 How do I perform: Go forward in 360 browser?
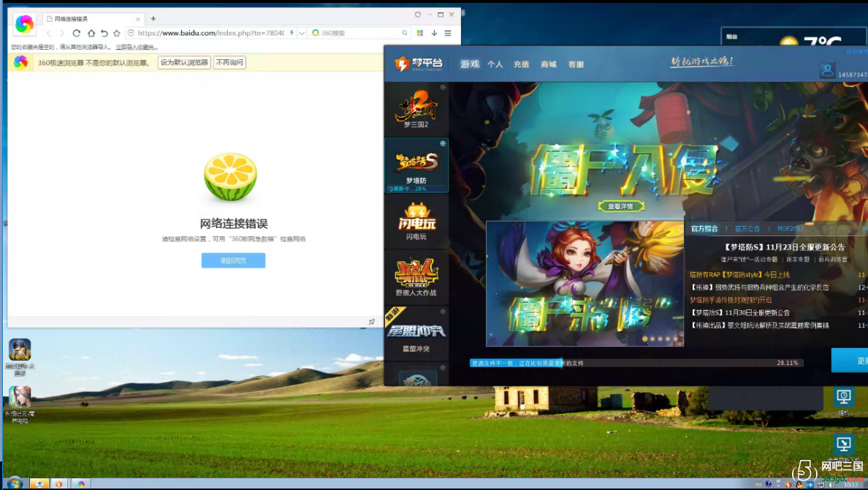(62, 33)
